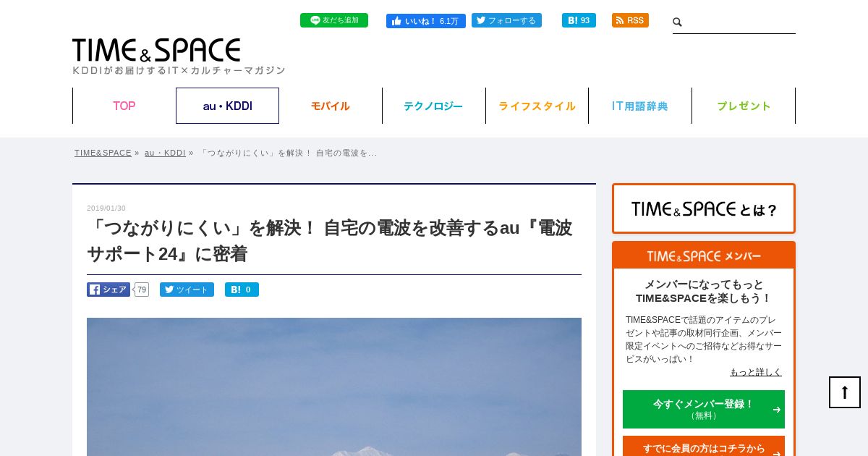Bookmark article with B! 0 button
This screenshot has height=456, width=868.
coord(242,290)
